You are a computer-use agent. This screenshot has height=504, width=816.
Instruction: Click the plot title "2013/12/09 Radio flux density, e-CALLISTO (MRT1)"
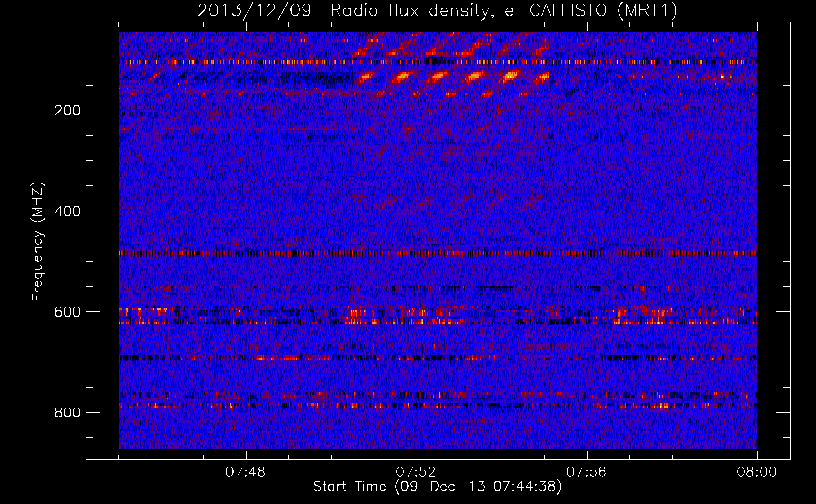[x=437, y=10]
